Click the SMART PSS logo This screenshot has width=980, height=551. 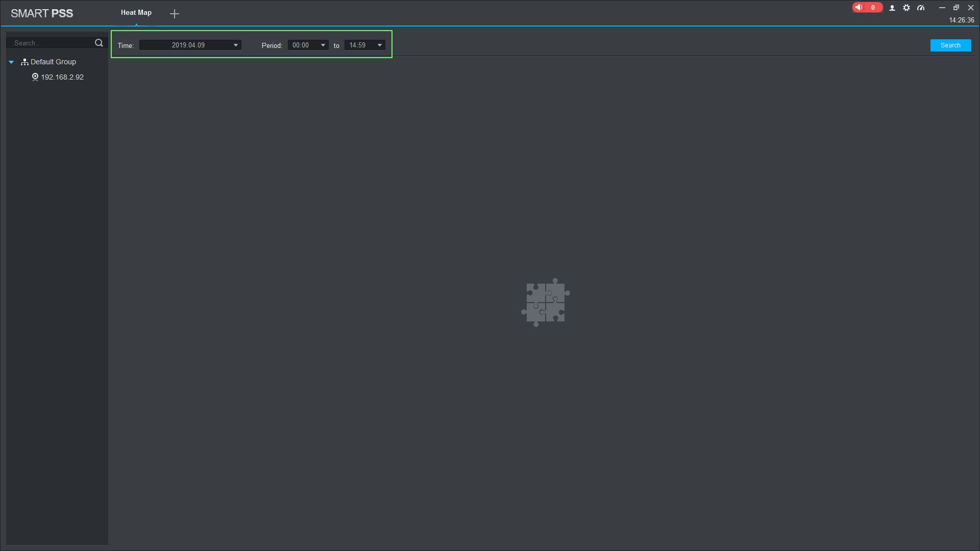42,14
